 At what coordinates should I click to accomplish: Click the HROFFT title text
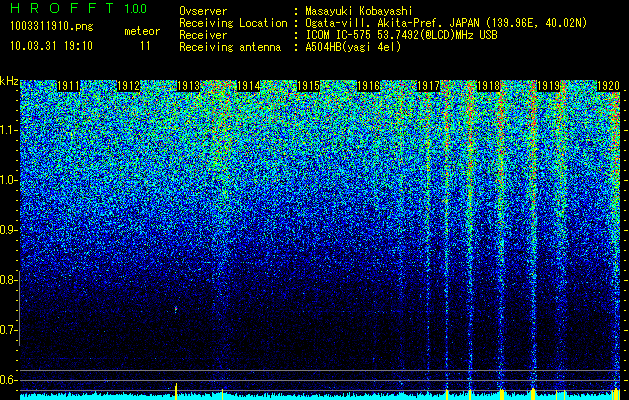(x=62, y=8)
